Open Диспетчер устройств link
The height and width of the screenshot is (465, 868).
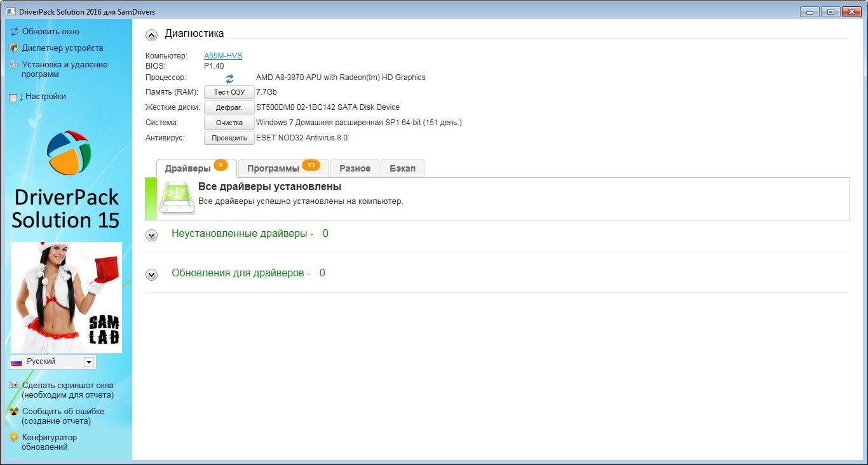[62, 48]
